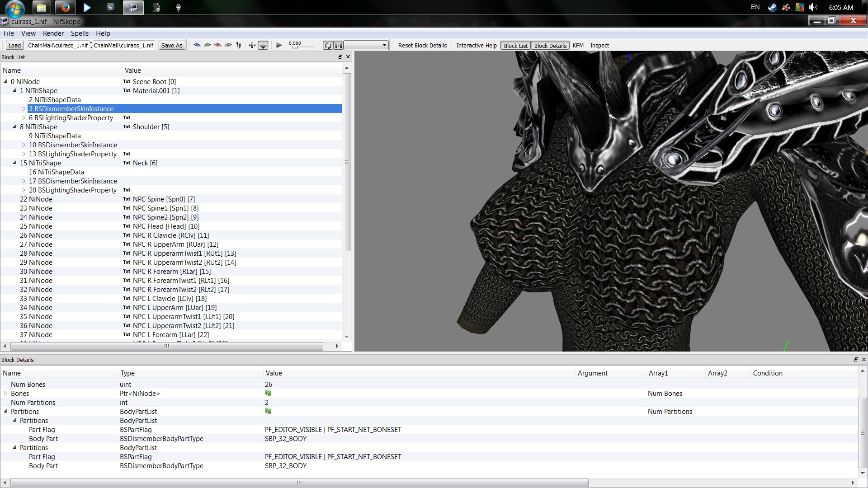The height and width of the screenshot is (488, 868).
Task: Toggle the Block List panel button
Action: pos(515,46)
